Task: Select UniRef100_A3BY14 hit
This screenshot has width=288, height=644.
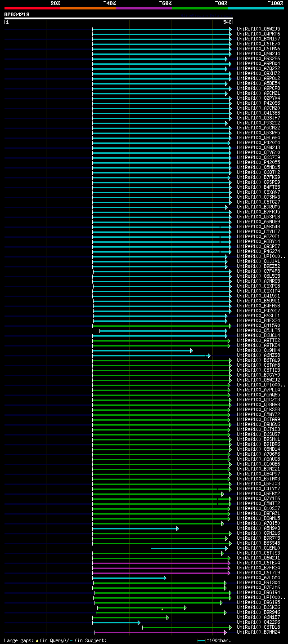Action: click(258, 241)
